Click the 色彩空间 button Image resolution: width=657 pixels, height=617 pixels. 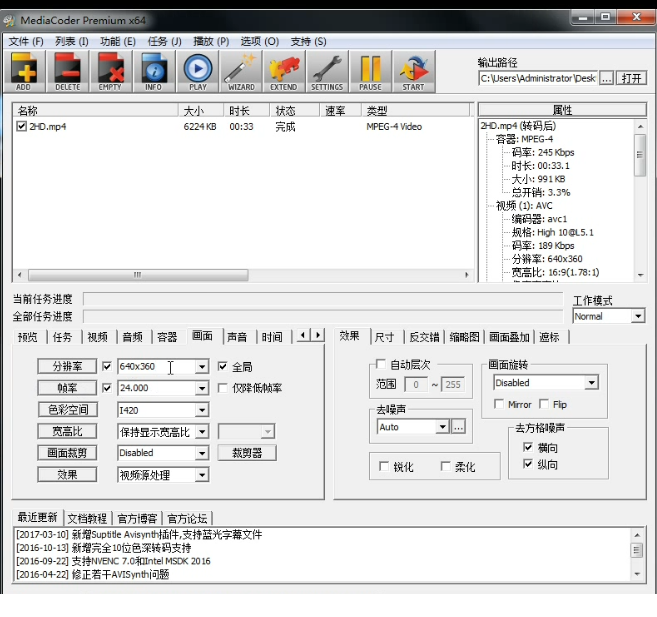click(x=67, y=409)
